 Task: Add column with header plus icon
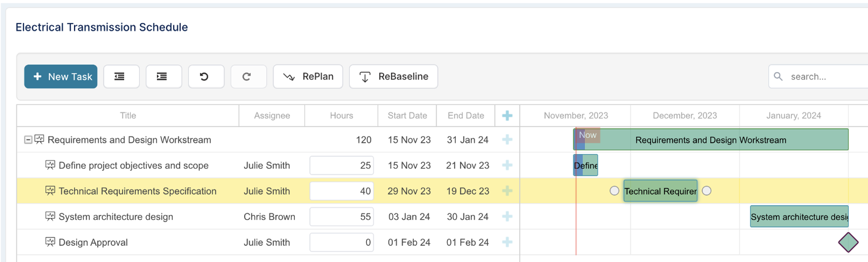[x=507, y=116]
